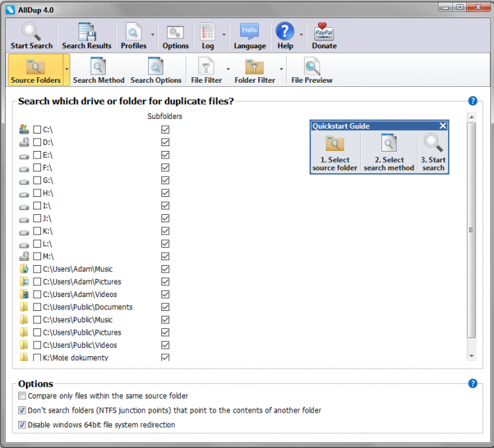Screen dimensions: 494x448
Task: Switch to Search Options tab
Action: 156,70
